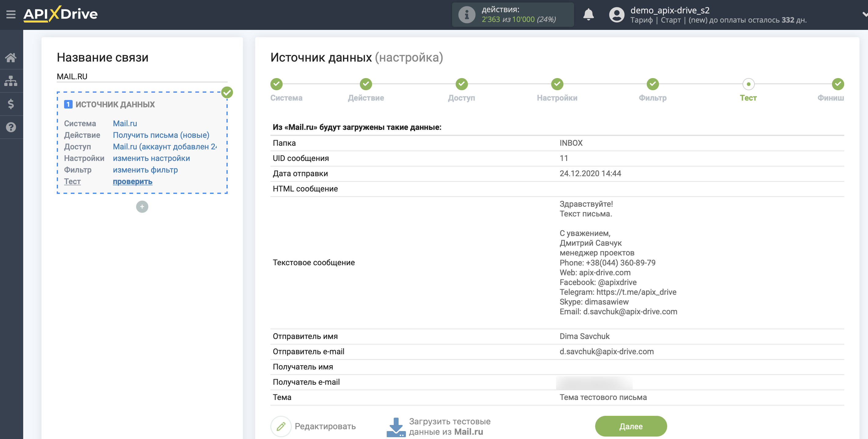868x439 pixels.
Task: Click the pencil edit icon
Action: 281,426
